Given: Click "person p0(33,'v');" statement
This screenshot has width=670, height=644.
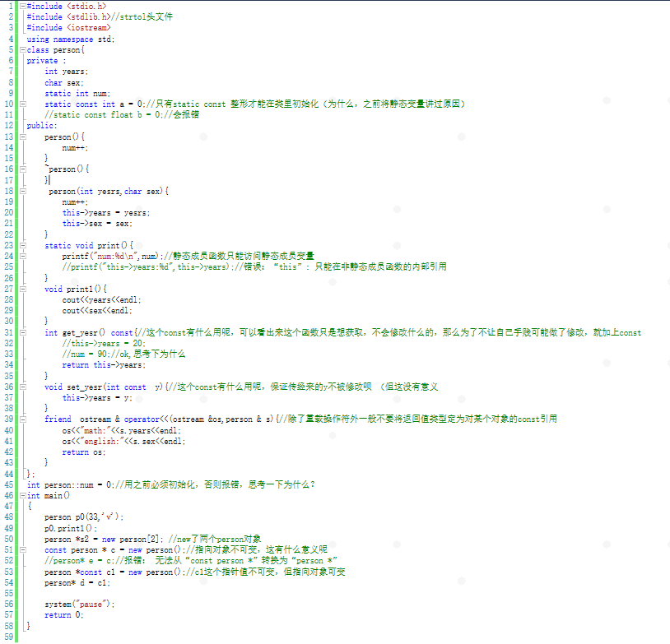Looking at the screenshot, I should 84,517.
